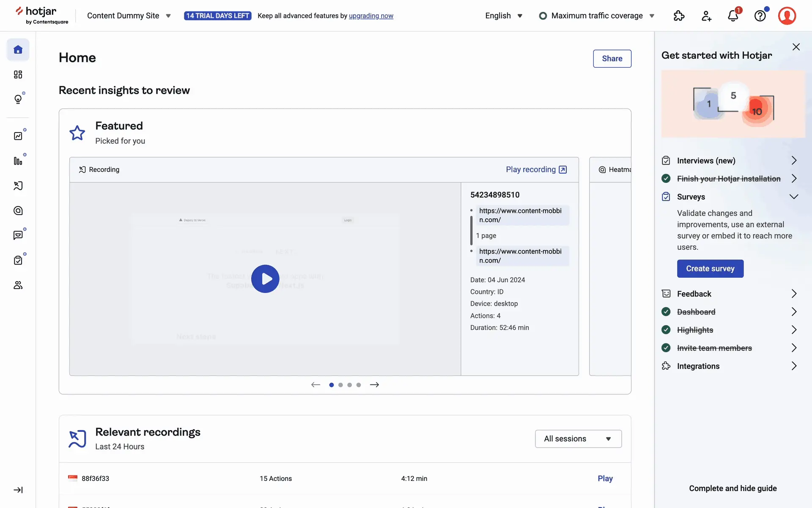Click the invite team member icon
Screen dimensions: 812x508
pos(706,16)
